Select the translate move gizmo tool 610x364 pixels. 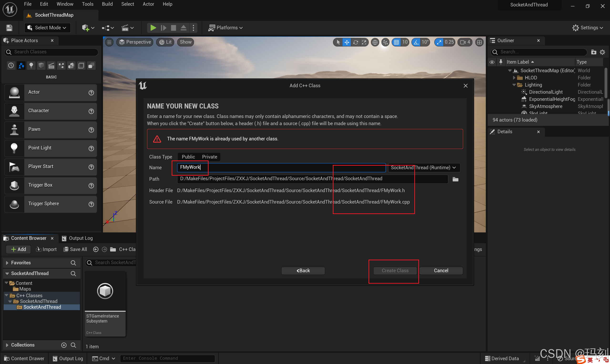click(347, 42)
